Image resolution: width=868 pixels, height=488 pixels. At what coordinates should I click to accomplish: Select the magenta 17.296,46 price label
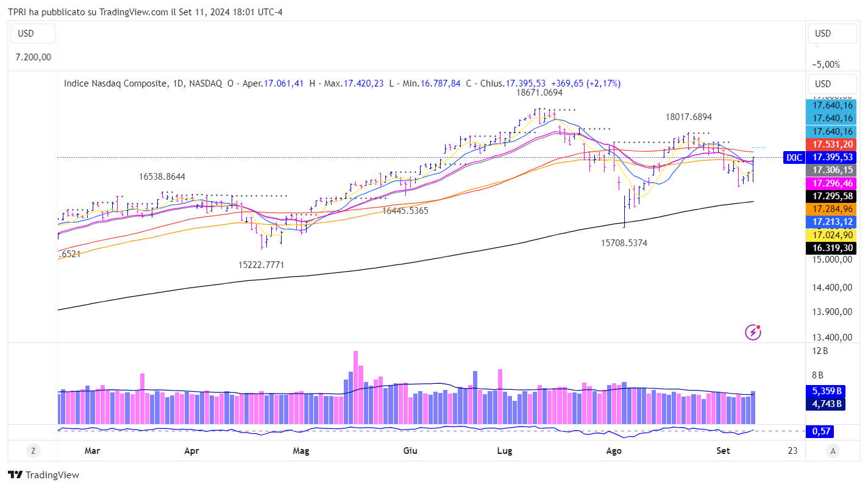pyautogui.click(x=832, y=183)
